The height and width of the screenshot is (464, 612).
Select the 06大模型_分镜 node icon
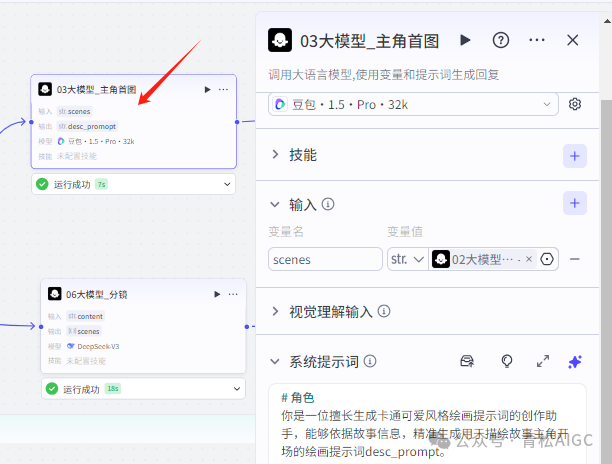point(55,293)
